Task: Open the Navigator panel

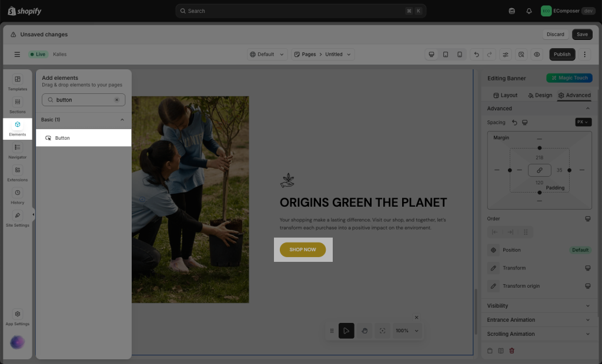Action: point(18,151)
